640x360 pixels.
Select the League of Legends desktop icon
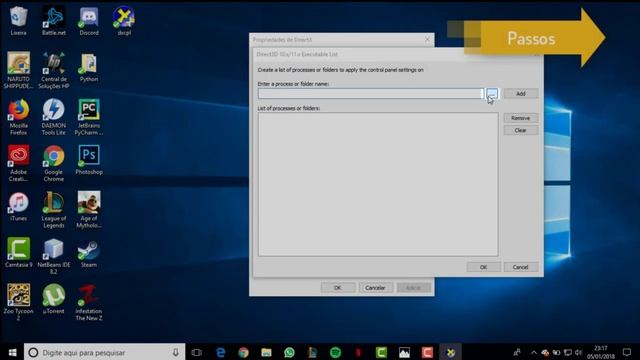click(53, 210)
